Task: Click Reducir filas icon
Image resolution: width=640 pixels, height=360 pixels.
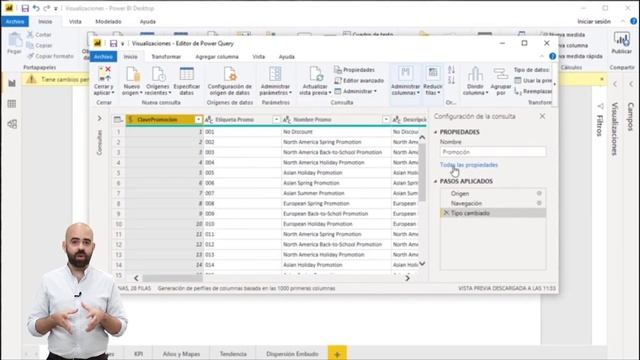Action: 433,74
